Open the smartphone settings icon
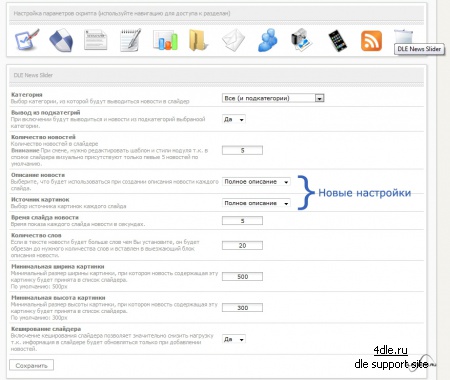 pyautogui.click(x=337, y=41)
